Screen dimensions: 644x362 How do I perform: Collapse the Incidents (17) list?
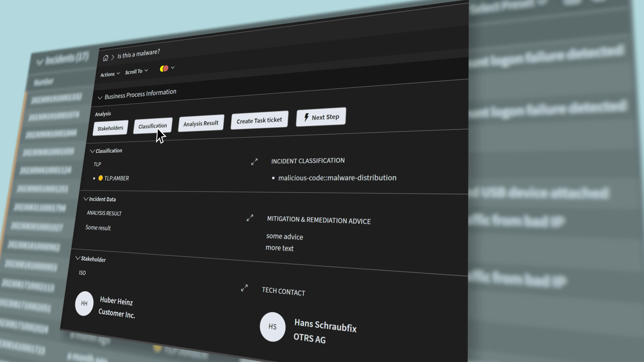point(40,62)
